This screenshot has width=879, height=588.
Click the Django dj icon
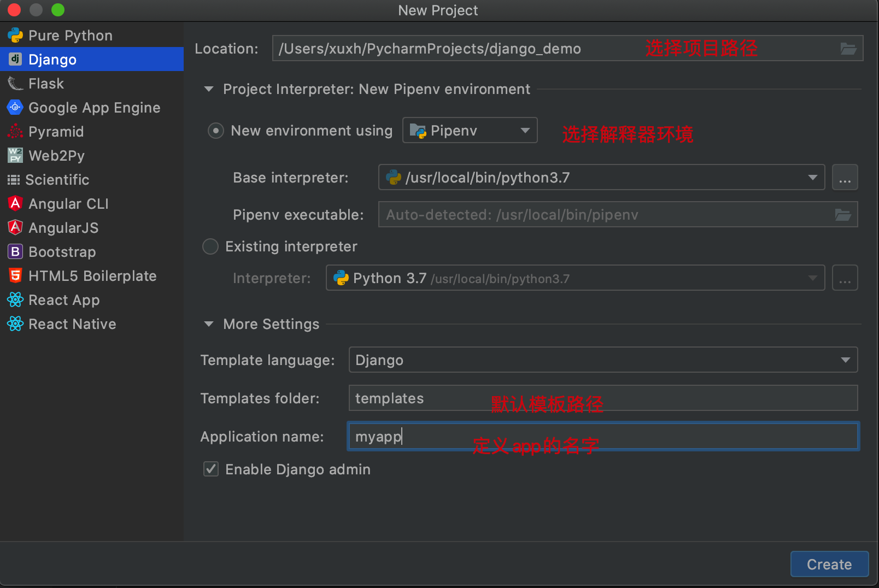click(x=15, y=59)
